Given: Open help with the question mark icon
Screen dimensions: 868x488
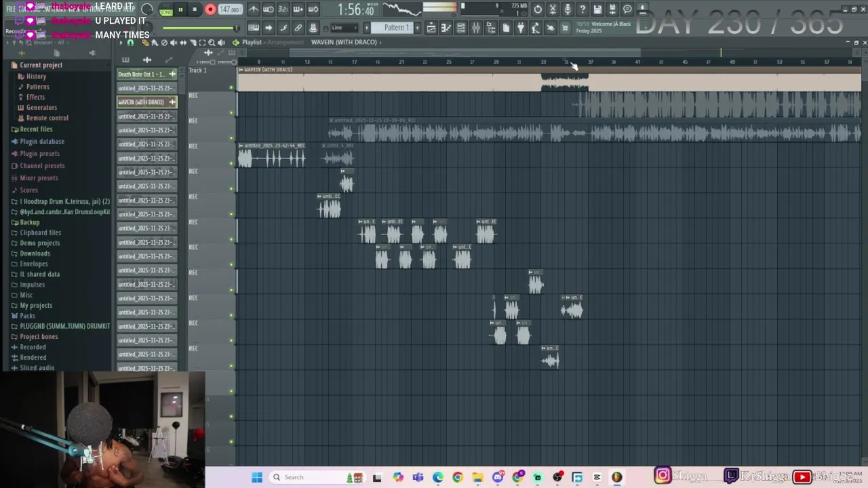Looking at the screenshot, I should (583, 9).
